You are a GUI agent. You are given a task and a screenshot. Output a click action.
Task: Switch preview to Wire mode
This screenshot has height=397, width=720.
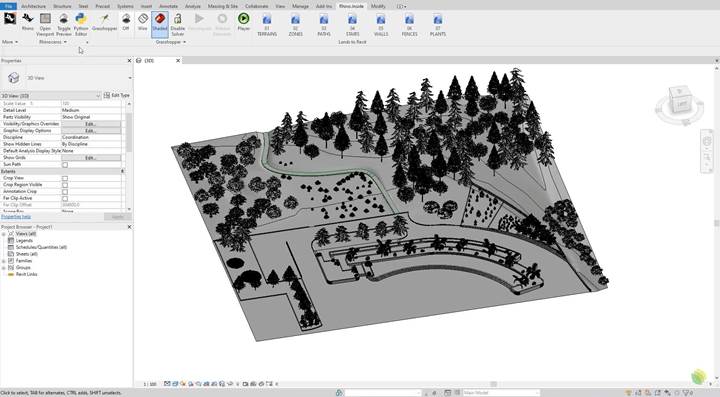tap(143, 22)
